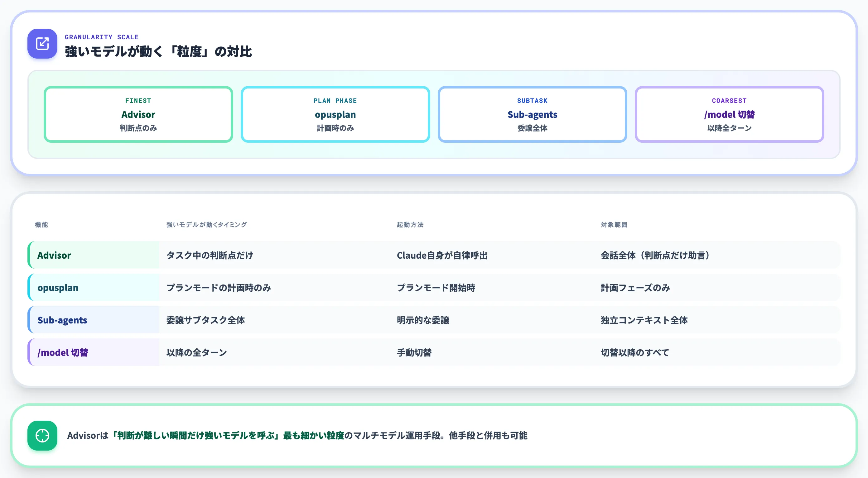Click the cell 切替以降のすべて

[x=635, y=352]
